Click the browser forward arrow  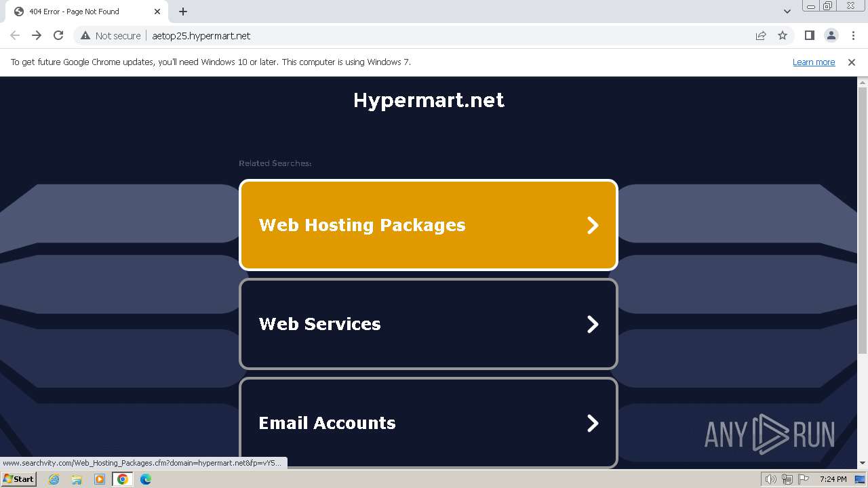pyautogui.click(x=37, y=36)
